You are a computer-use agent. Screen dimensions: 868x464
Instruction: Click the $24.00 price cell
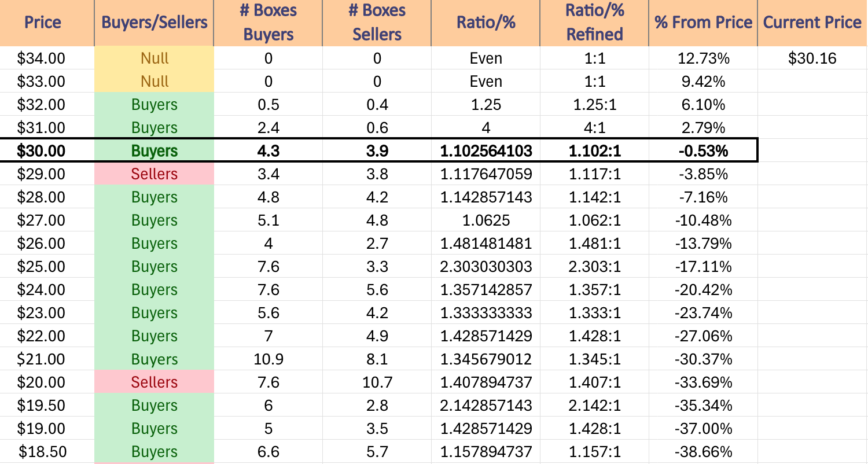47,289
